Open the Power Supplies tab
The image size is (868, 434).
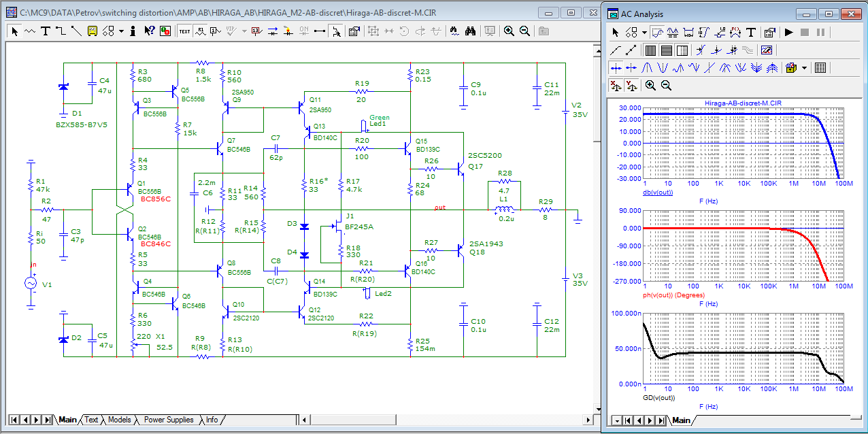(x=168, y=420)
